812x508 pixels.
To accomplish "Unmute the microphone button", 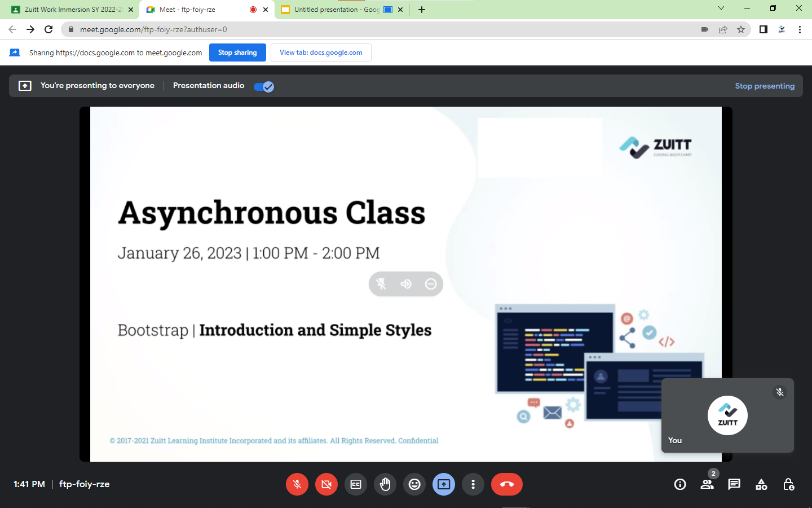I will click(x=297, y=484).
